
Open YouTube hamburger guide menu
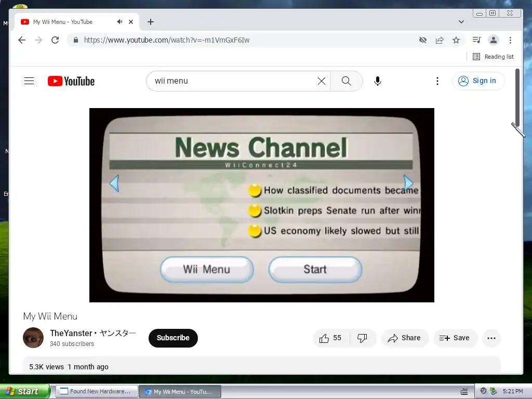point(29,81)
